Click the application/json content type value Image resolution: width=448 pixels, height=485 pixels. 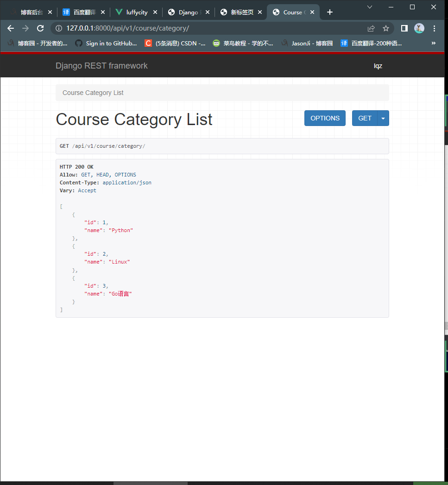127,183
